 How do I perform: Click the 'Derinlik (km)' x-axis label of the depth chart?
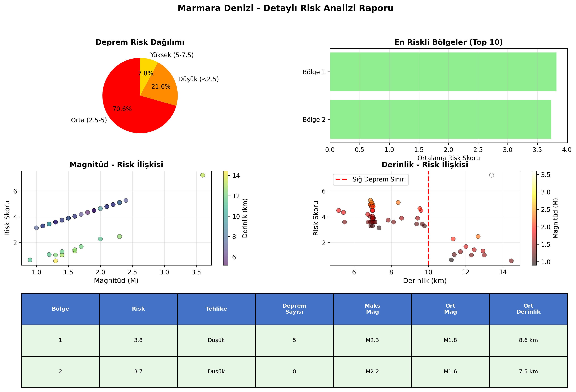425,281
